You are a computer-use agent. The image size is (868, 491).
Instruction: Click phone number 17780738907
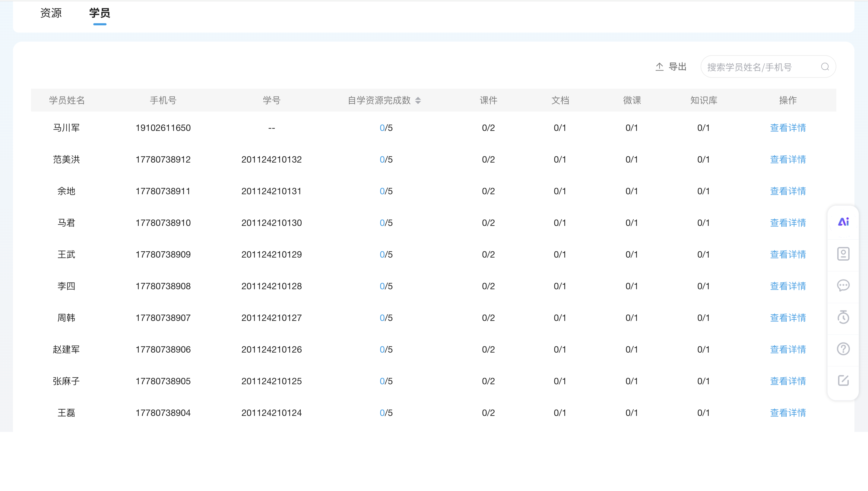point(163,318)
